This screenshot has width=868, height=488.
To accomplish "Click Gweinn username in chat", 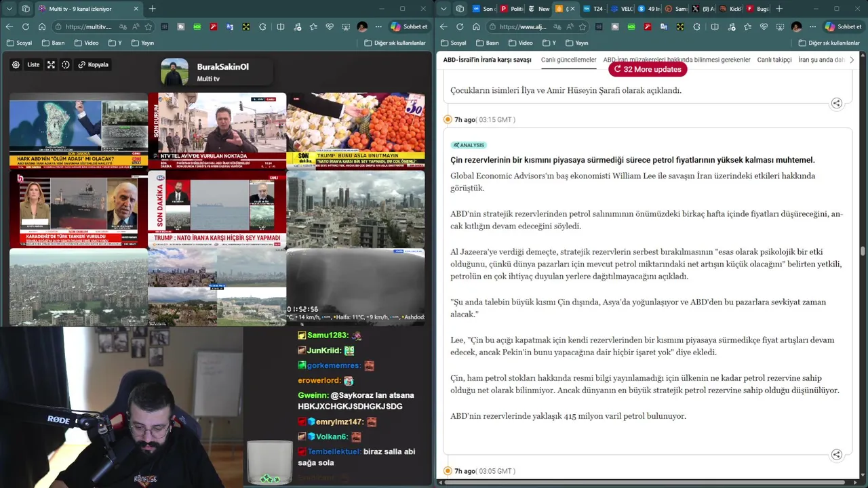I will pos(313,395).
